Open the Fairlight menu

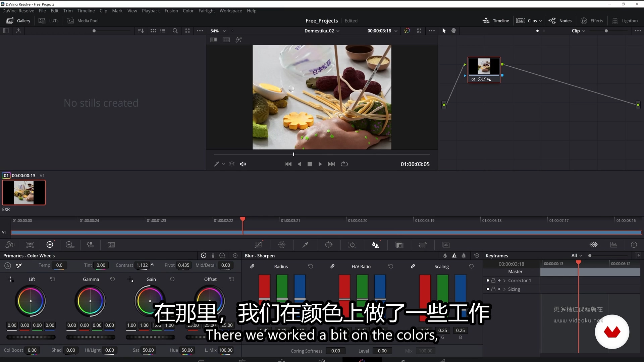click(x=206, y=11)
